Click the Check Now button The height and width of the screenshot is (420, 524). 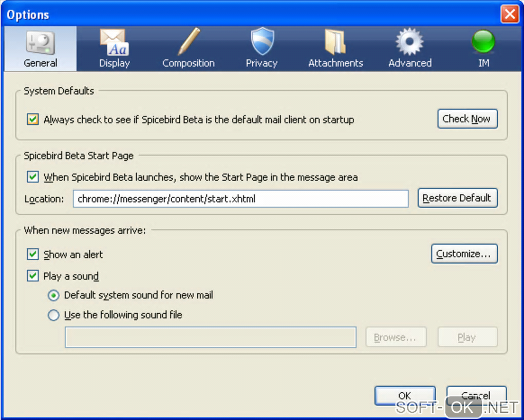tap(467, 119)
